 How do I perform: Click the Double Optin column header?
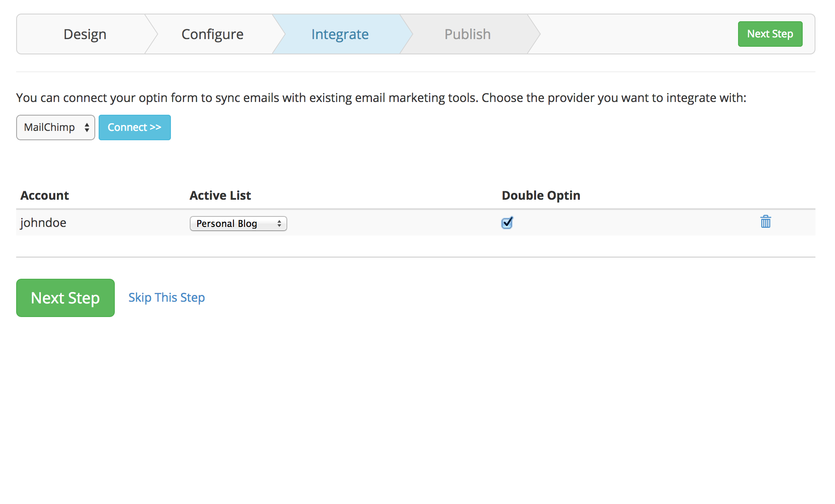541,195
